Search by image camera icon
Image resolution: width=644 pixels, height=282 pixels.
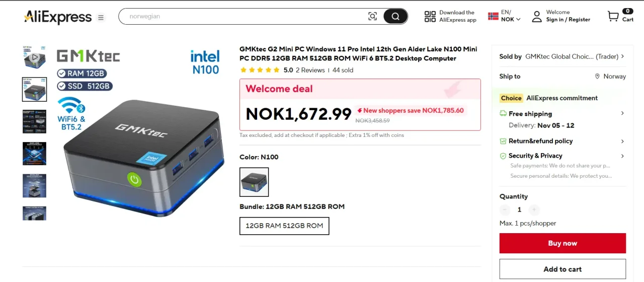pos(372,16)
